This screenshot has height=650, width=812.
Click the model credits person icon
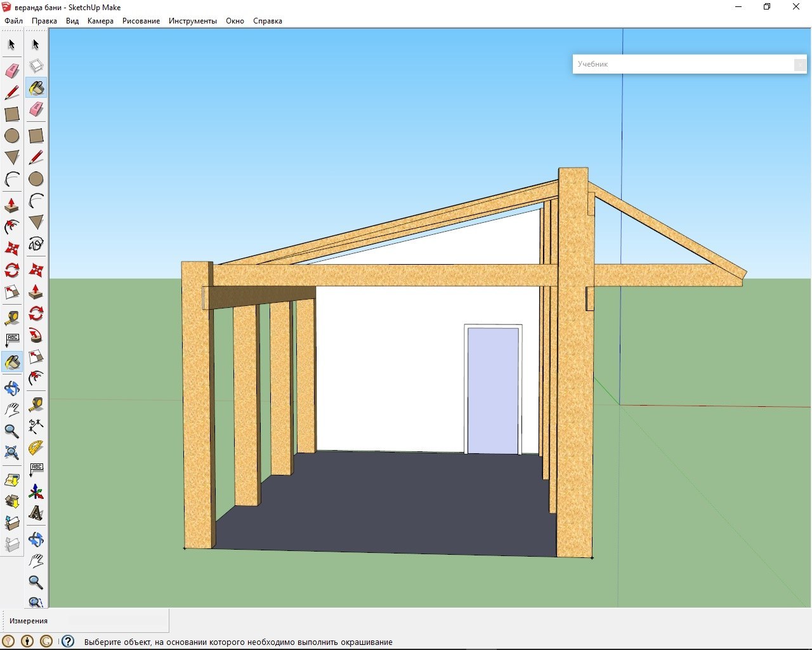coord(27,642)
